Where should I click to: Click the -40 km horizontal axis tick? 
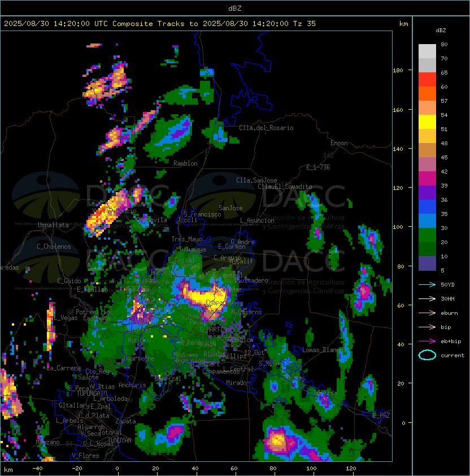point(38,468)
